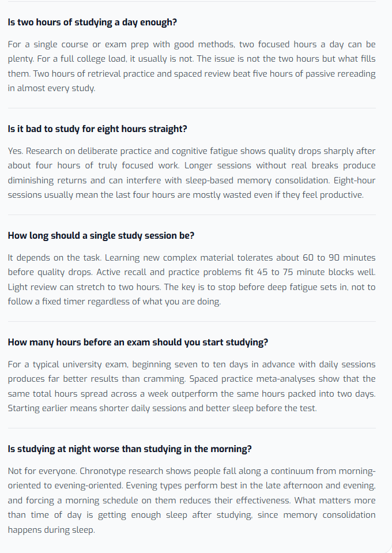Select the 'Is it bad to study for eight hours straight?' heading

[x=97, y=129]
